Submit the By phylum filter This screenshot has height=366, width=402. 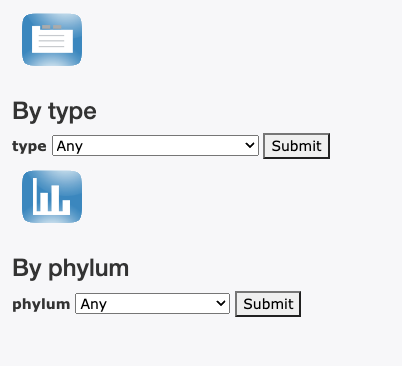pos(268,304)
